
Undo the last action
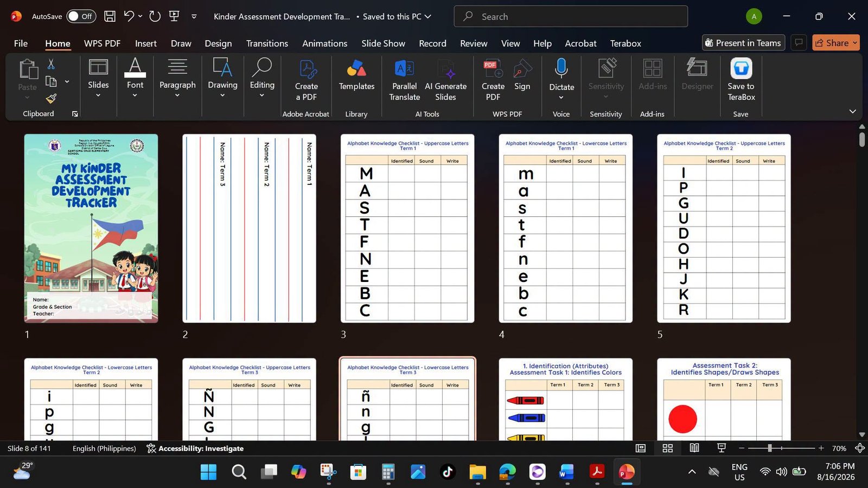pos(129,16)
